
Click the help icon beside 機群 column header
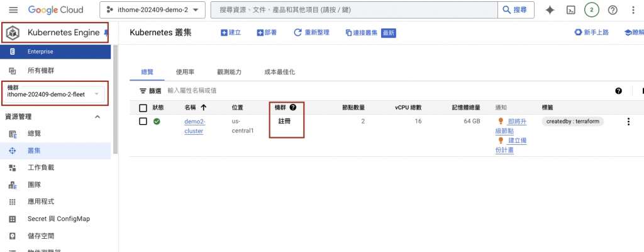[x=293, y=108]
